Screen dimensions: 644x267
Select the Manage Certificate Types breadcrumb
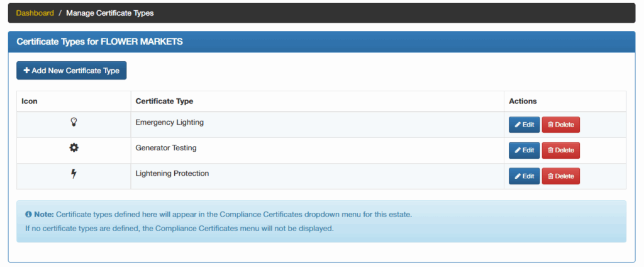(x=110, y=13)
